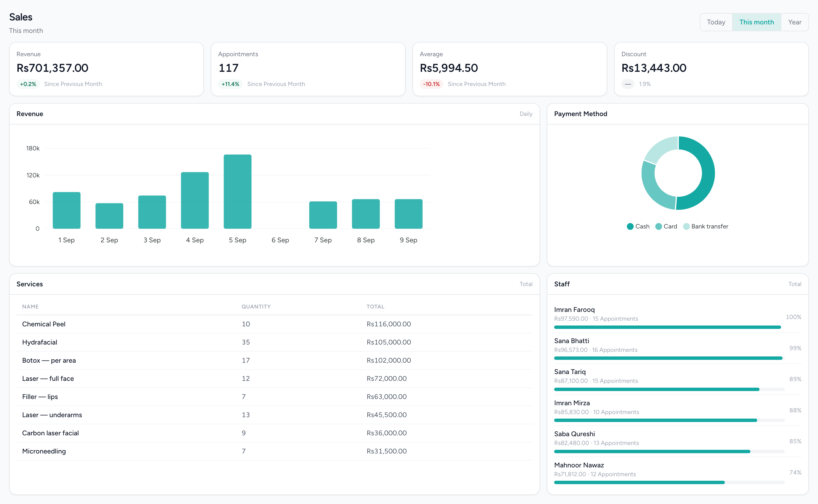Viewport: 818px width, 504px height.
Task: Select the Laser — full face row
Action: click(x=274, y=378)
